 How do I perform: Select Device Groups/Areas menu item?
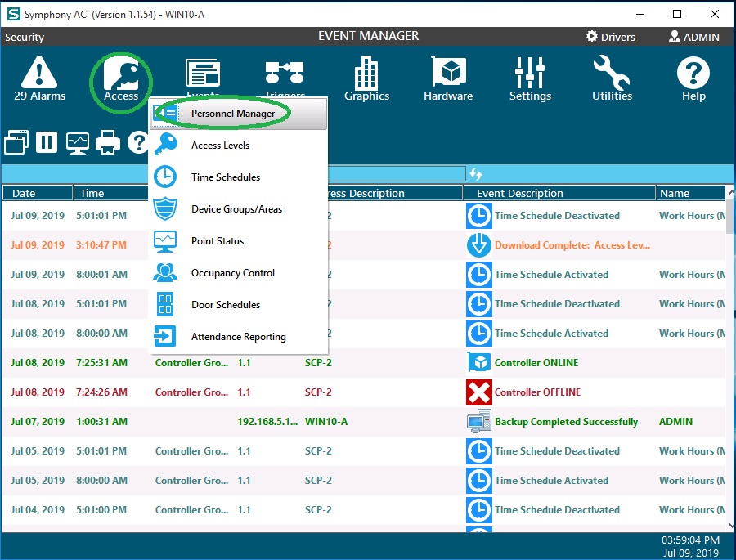pos(239,209)
